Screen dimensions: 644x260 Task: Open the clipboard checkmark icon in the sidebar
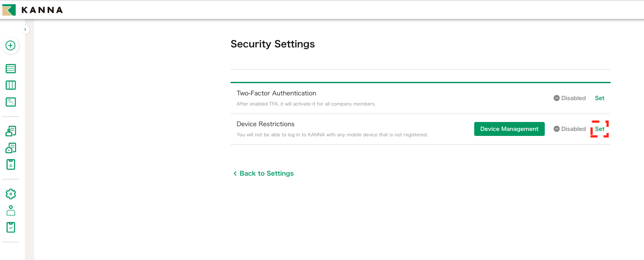(11, 227)
